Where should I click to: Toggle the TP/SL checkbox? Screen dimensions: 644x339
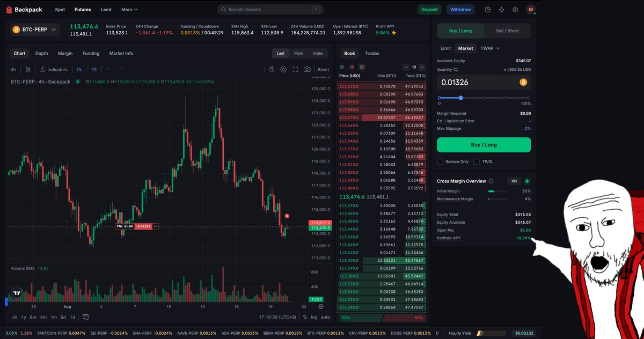click(477, 161)
